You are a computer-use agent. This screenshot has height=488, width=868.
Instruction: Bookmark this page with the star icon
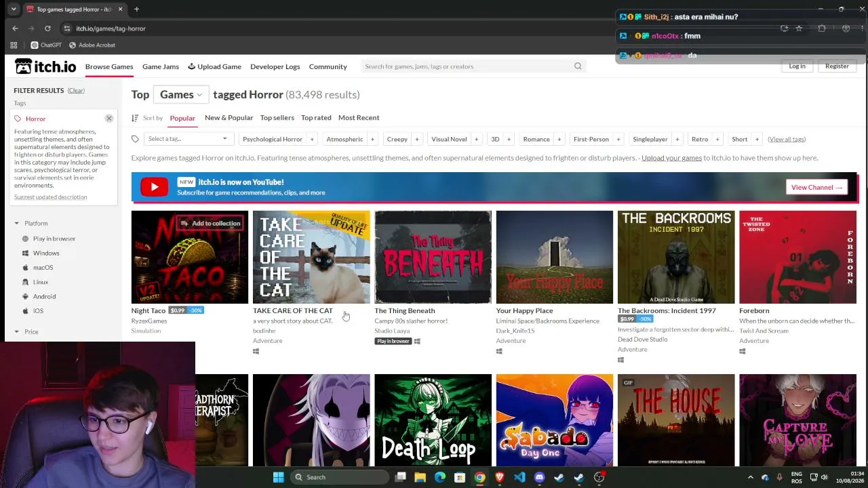tap(799, 28)
